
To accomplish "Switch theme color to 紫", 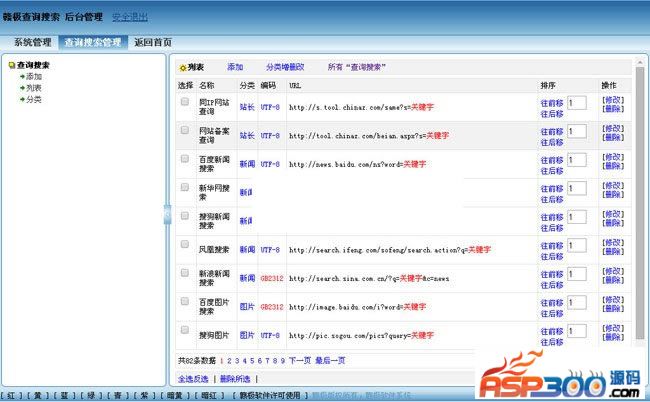I will (144, 396).
